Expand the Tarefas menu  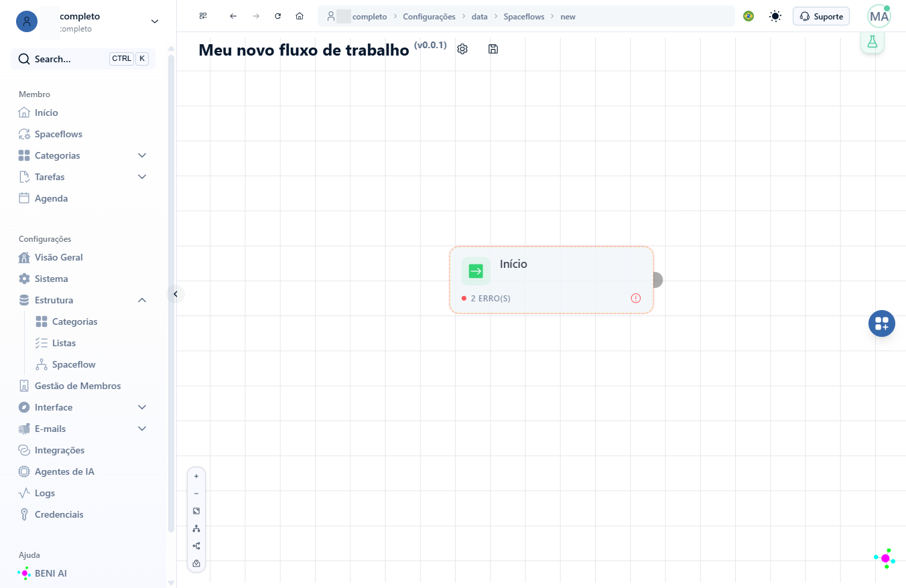(142, 177)
